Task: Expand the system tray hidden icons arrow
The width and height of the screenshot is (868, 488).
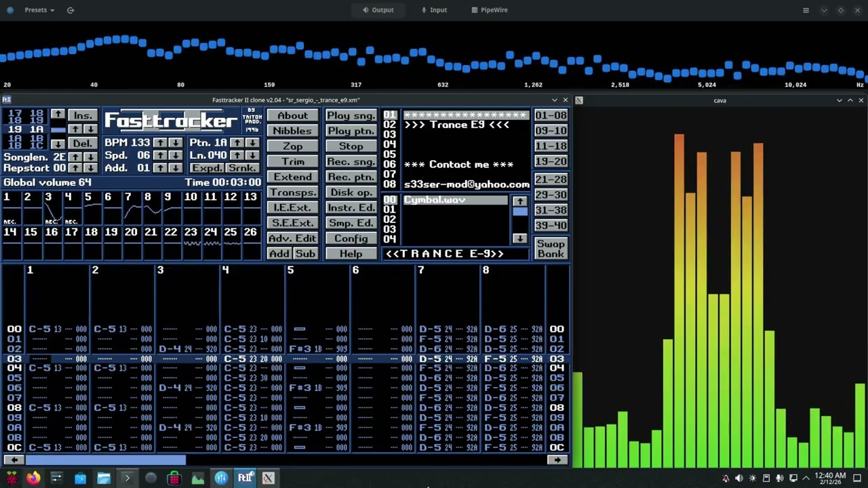Action: (x=806, y=479)
